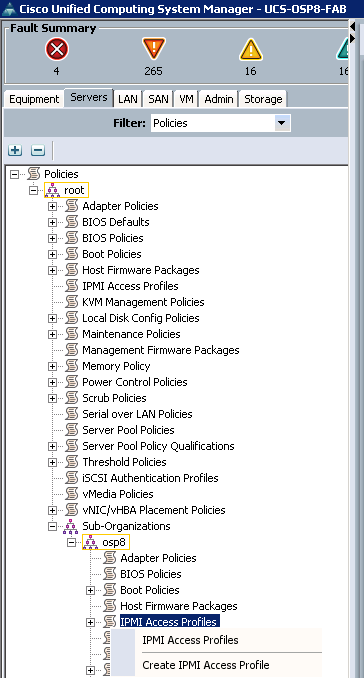Screen dimensions: 364x678
Task: Switch to the Admin tab
Action: tap(219, 99)
